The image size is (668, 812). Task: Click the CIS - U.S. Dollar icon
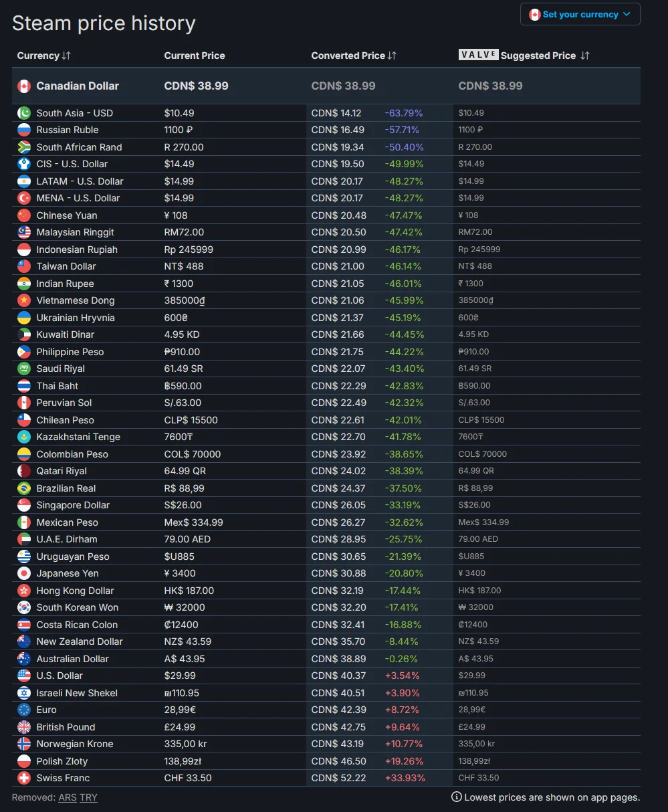[24, 164]
